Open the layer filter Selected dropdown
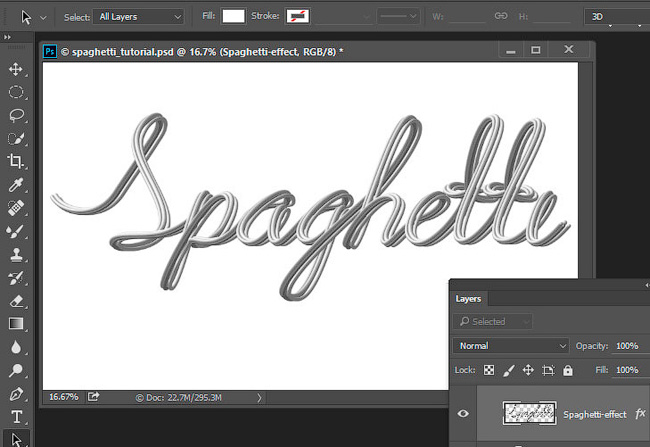This screenshot has width=650, height=447. pyautogui.click(x=493, y=321)
